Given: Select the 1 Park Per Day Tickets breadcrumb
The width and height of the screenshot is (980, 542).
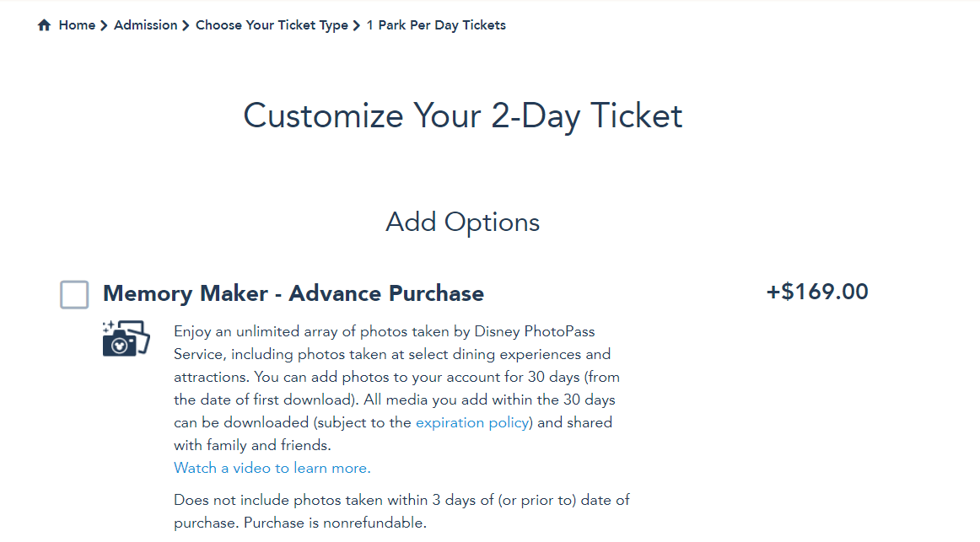Looking at the screenshot, I should (x=436, y=25).
